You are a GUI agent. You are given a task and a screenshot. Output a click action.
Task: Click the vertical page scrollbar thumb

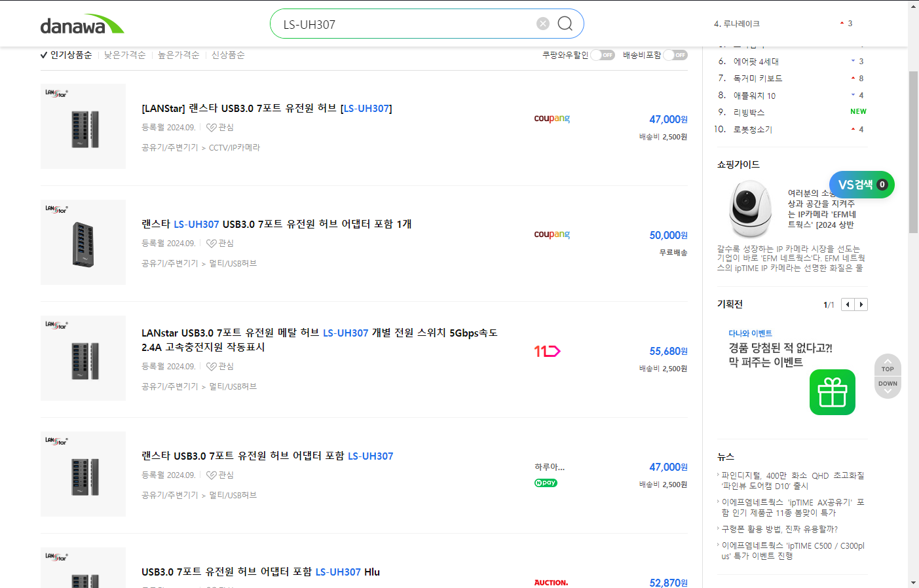913,152
